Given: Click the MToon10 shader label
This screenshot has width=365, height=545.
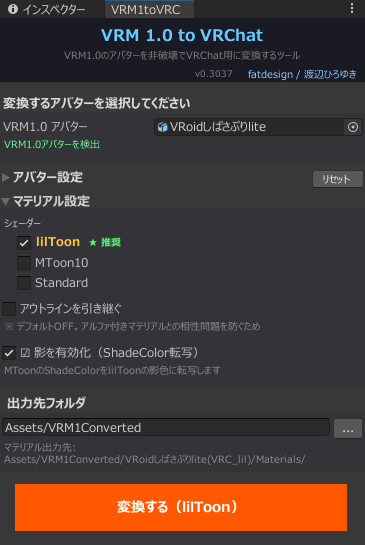Looking at the screenshot, I should click(62, 263).
